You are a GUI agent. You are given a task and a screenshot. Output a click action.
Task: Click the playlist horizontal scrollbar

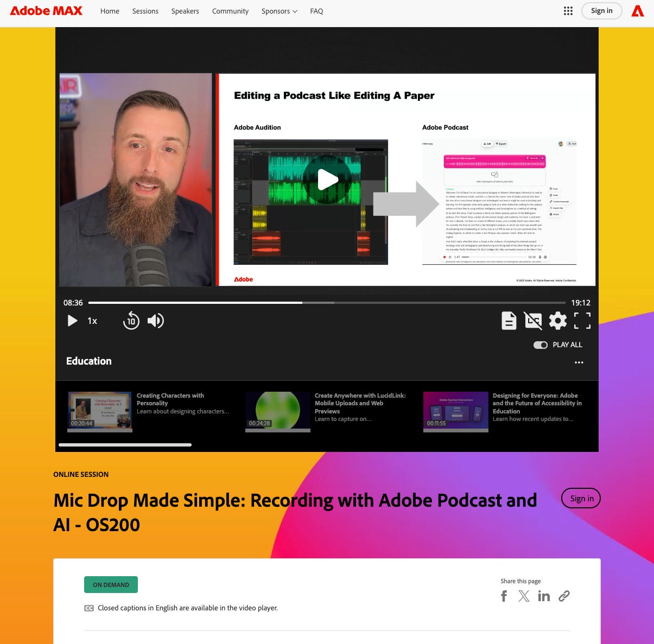(125, 445)
